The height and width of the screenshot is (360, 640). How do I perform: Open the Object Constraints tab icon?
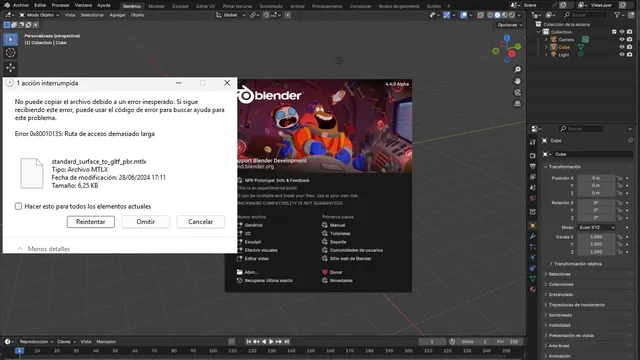click(x=533, y=268)
